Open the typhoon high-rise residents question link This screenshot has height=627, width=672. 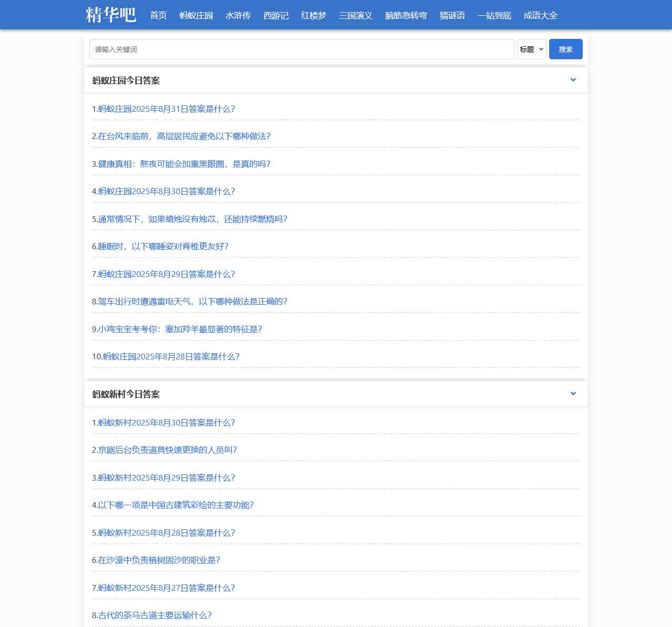pyautogui.click(x=181, y=136)
